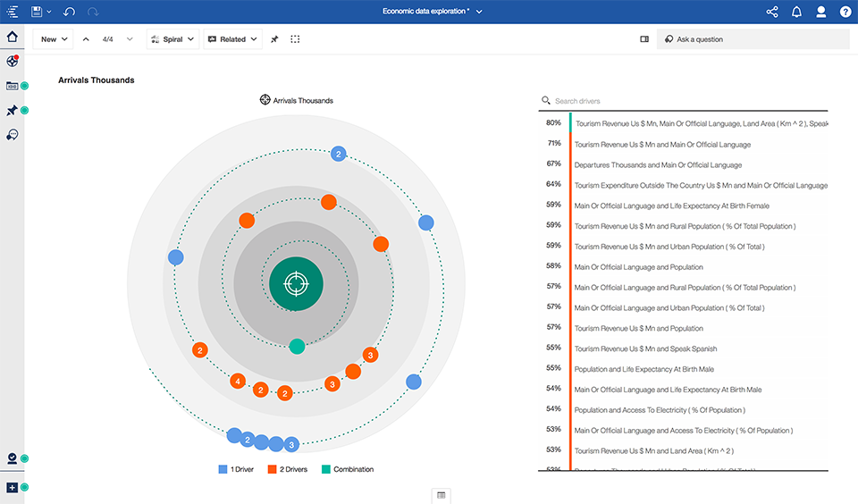
Task: Select 'Tourism Revenue Us $ Mn and Speak Spanish'
Action: coord(683,349)
